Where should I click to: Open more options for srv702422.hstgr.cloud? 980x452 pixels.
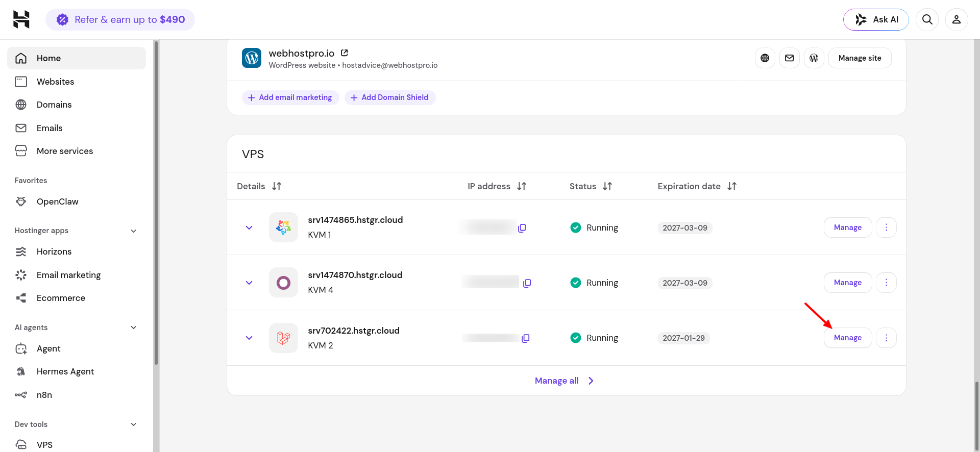pyautogui.click(x=886, y=338)
